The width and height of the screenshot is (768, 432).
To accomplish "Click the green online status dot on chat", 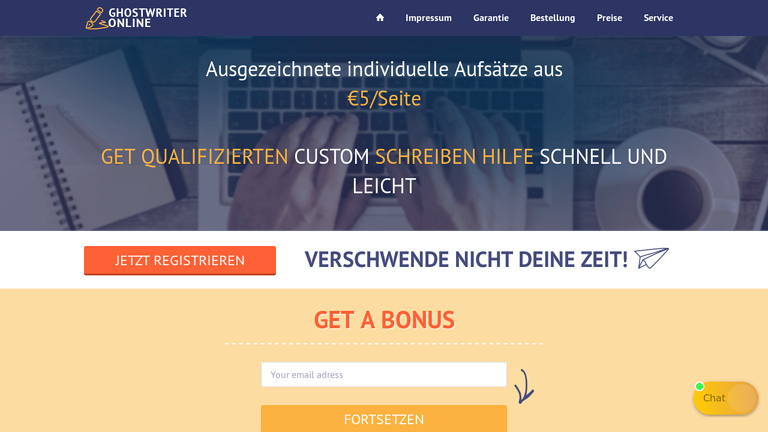I will click(x=699, y=386).
